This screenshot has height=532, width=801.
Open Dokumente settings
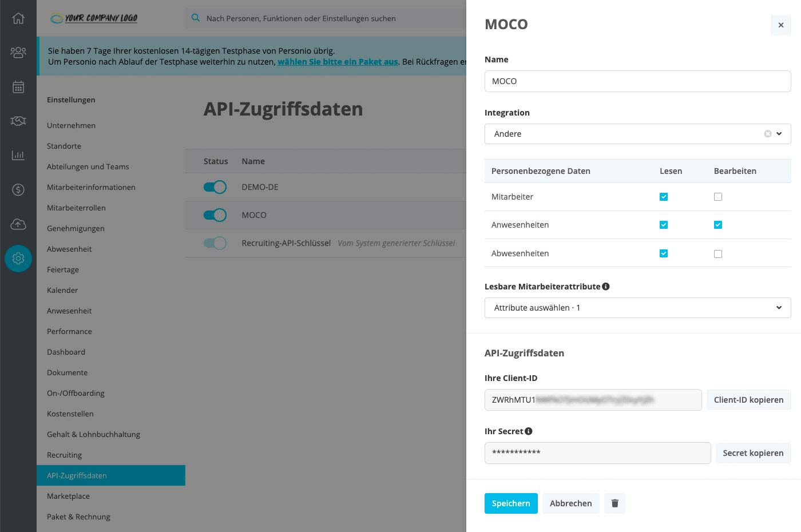point(67,372)
